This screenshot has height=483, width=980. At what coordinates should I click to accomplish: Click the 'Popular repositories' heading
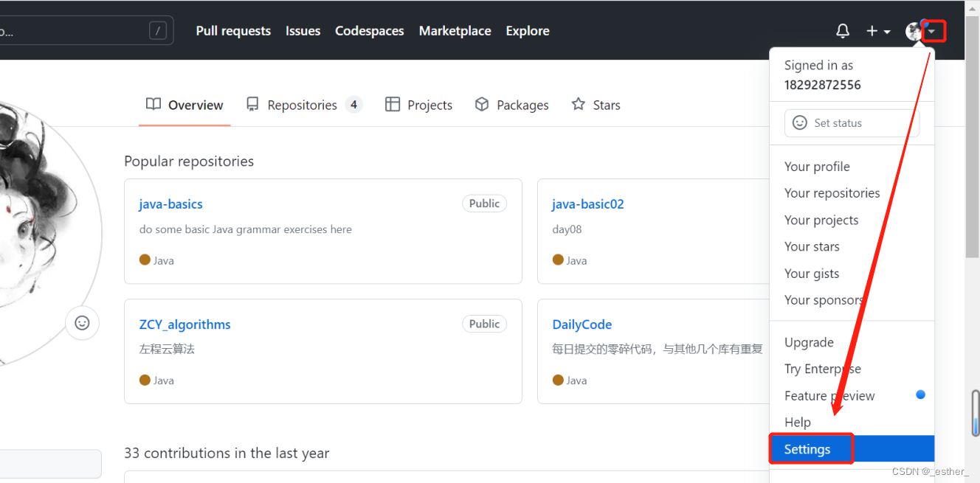click(189, 161)
